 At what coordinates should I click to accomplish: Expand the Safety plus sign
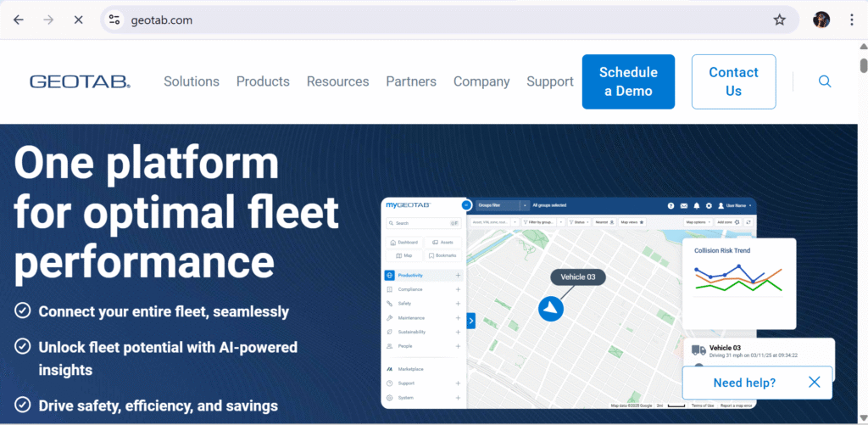pyautogui.click(x=458, y=304)
